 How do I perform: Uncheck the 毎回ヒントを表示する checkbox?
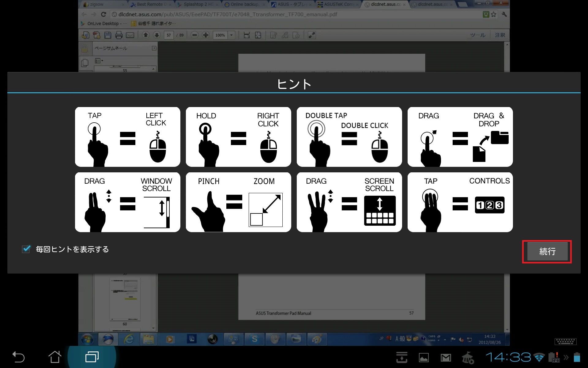click(26, 249)
